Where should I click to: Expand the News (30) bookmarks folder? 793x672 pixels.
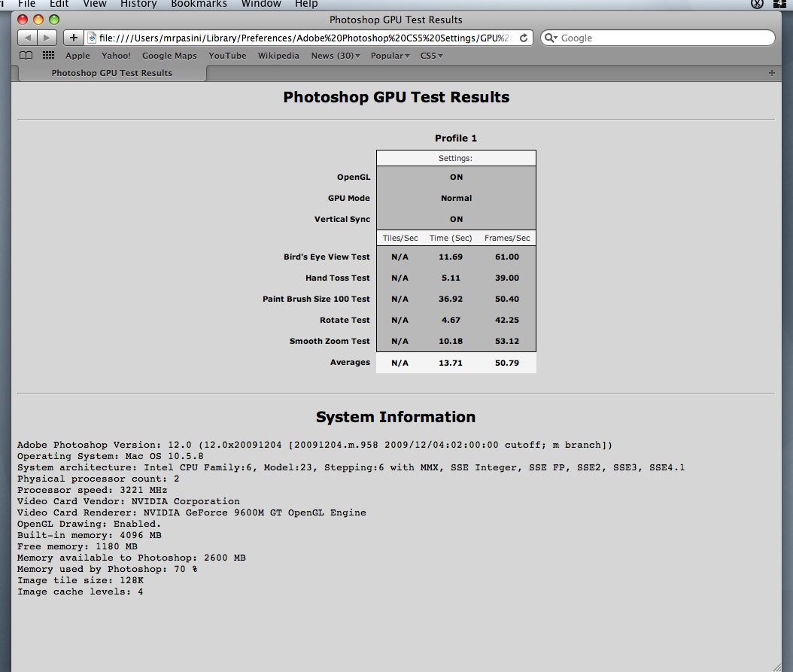click(336, 56)
